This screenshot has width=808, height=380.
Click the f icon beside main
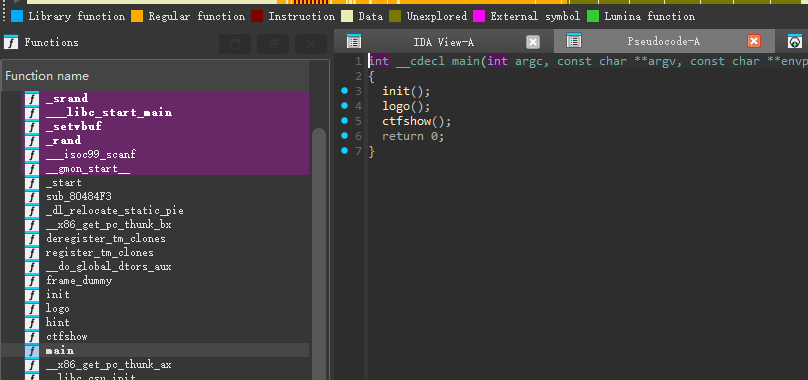click(x=32, y=351)
